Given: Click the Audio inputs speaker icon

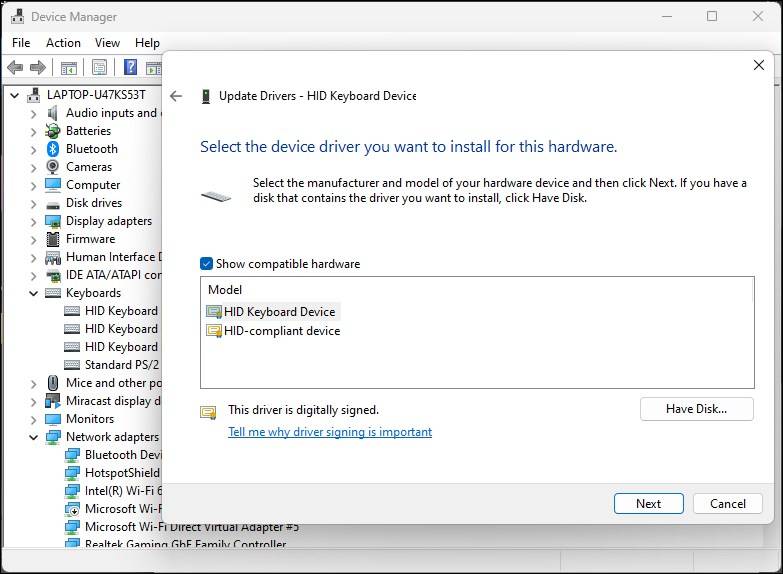Looking at the screenshot, I should click(53, 113).
